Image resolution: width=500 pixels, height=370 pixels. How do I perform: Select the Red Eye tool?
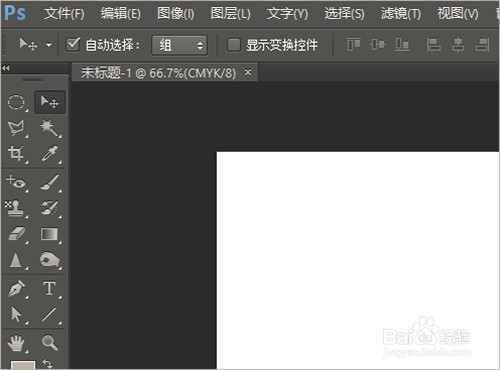click(x=16, y=182)
